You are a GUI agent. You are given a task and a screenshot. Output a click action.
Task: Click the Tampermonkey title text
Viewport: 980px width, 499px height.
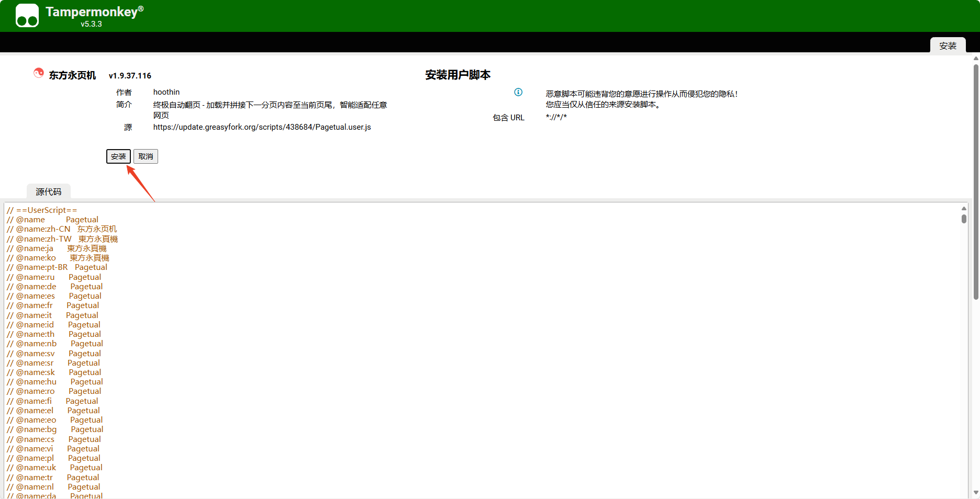click(94, 12)
